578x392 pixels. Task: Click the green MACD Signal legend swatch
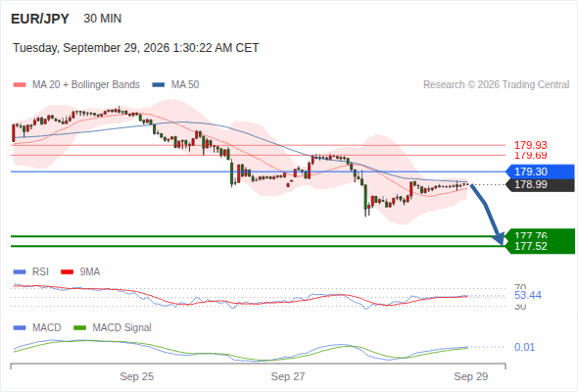tap(79, 328)
